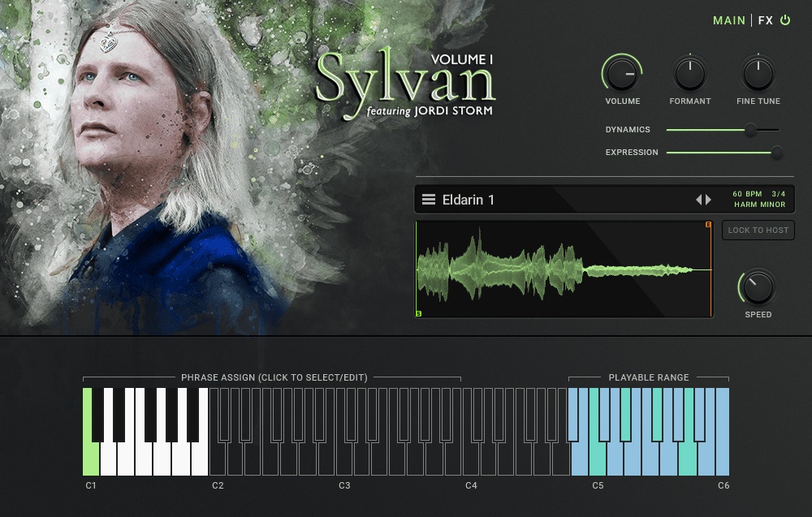Open the phrase list hamburger menu
This screenshot has height=517, width=812.
[429, 200]
